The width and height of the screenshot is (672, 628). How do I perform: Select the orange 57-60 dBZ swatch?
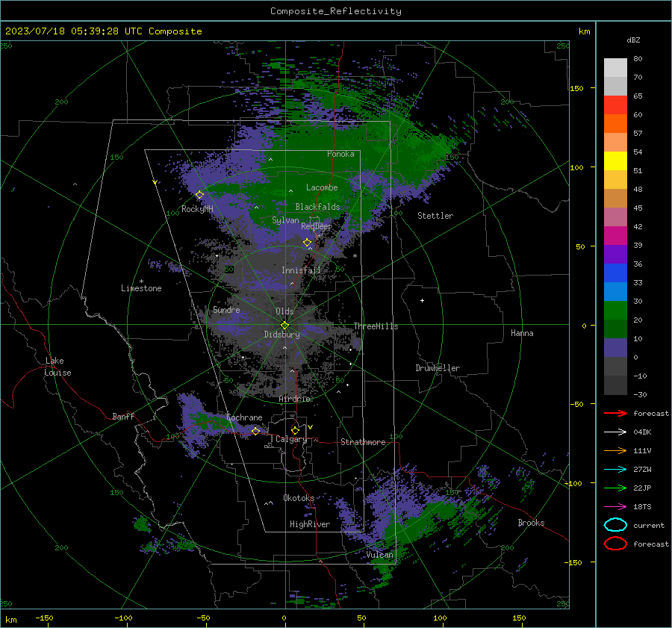pyautogui.click(x=615, y=124)
